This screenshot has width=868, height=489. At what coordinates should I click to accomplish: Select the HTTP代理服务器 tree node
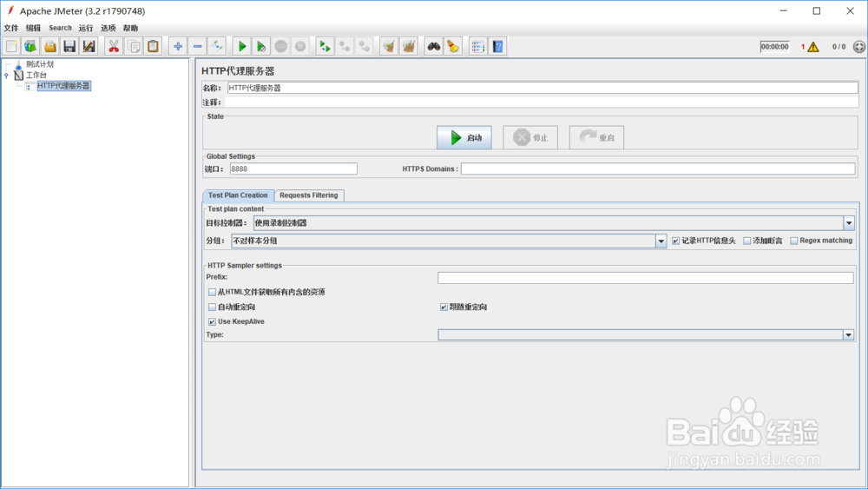[x=63, y=86]
